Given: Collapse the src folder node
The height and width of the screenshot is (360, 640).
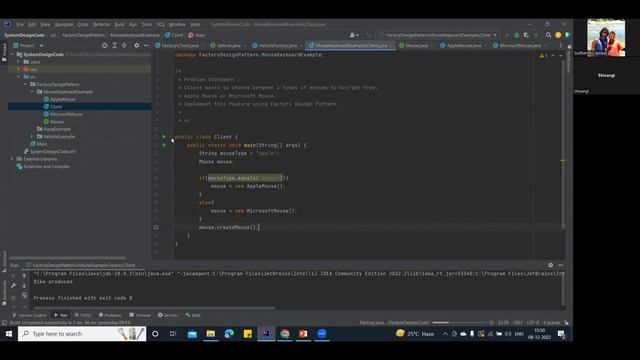Looking at the screenshot, I should tap(18, 77).
